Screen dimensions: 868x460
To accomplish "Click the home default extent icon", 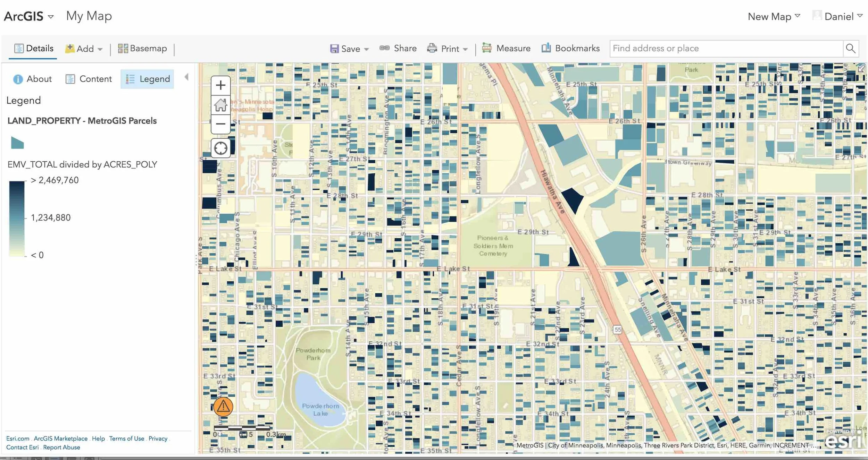I will click(x=220, y=105).
